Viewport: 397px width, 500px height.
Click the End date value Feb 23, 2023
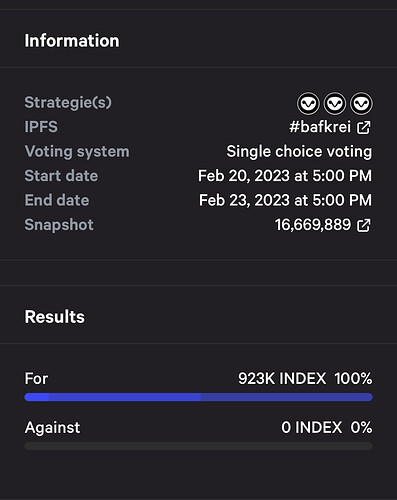pos(285,200)
